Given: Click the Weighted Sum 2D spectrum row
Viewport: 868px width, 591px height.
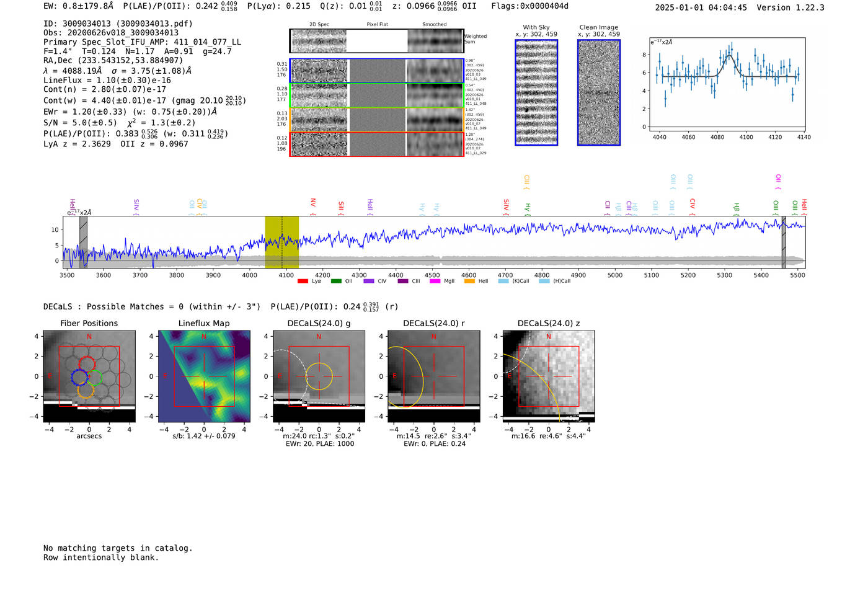Looking at the screenshot, I should tap(377, 41).
